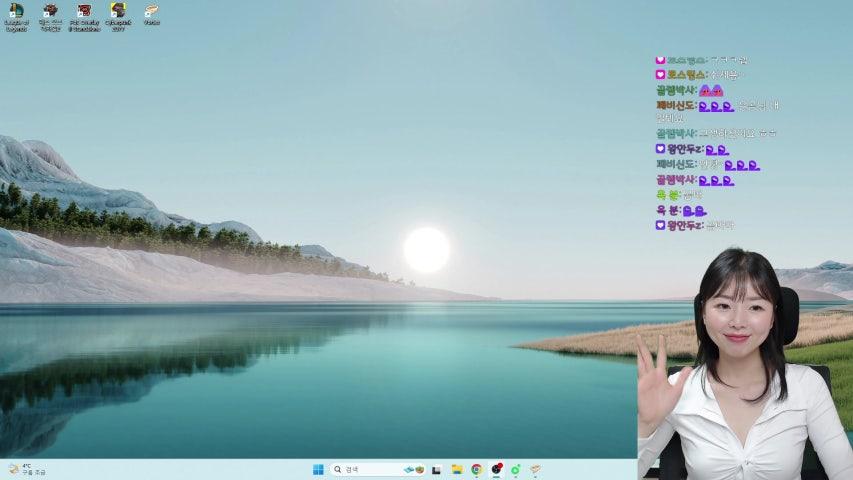The image size is (853, 480).
Task: Open the green circular app in taskbar
Action: click(x=516, y=469)
